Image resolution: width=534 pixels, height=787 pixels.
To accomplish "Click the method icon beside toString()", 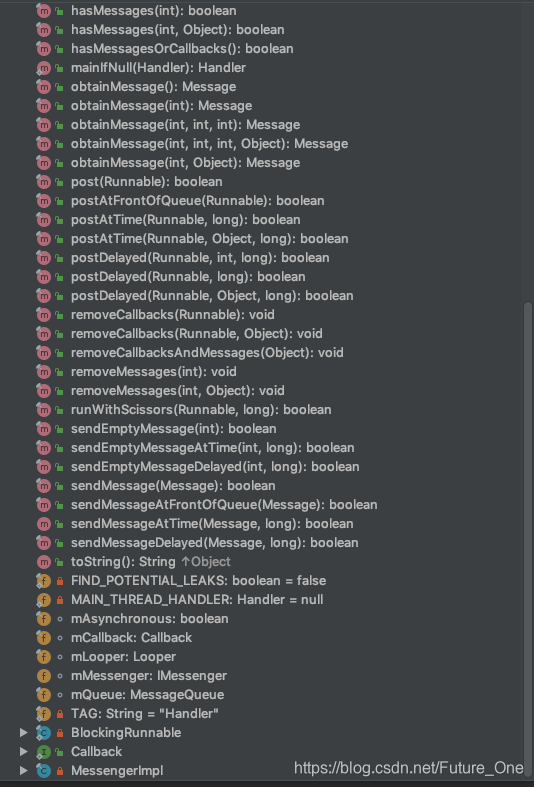I will 44,562.
